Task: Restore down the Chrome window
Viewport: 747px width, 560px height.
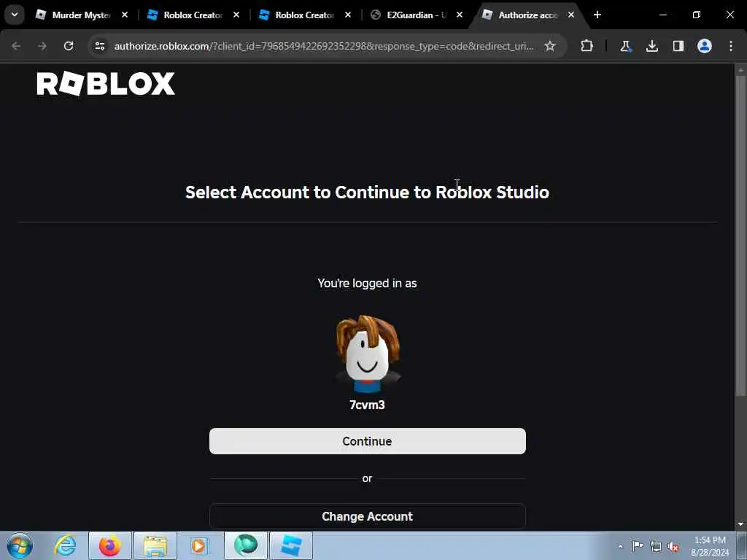Action: coord(697,15)
